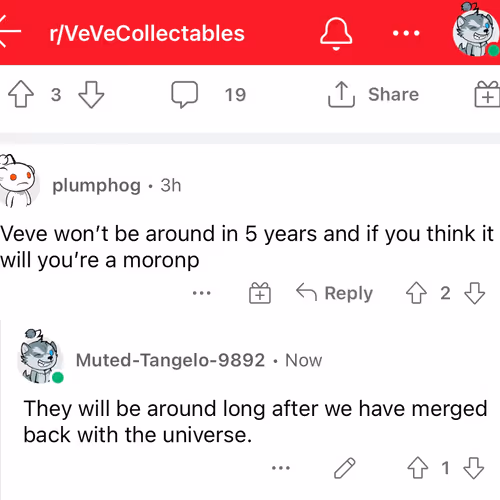Open plumphog's user profile link

point(97,186)
